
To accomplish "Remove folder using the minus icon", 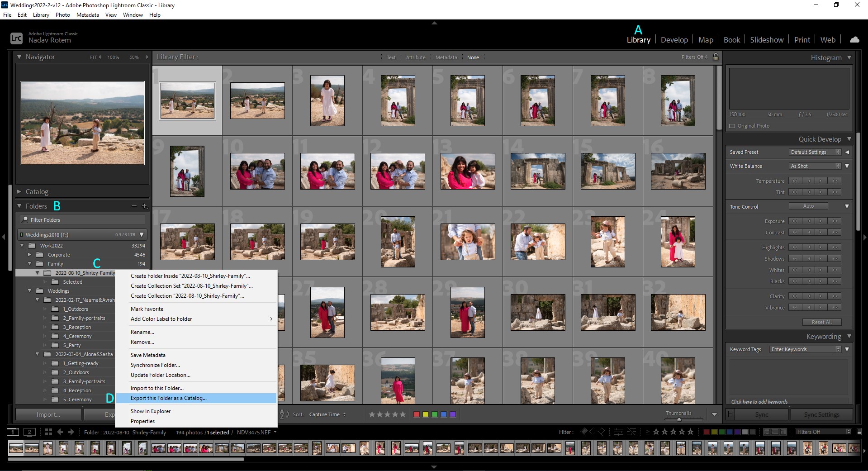I will (134, 206).
